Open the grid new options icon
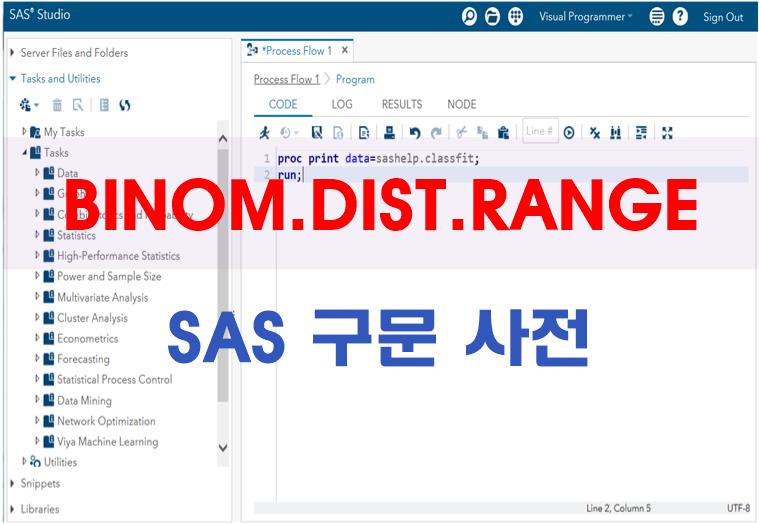The height and width of the screenshot is (524, 759). 516,17
